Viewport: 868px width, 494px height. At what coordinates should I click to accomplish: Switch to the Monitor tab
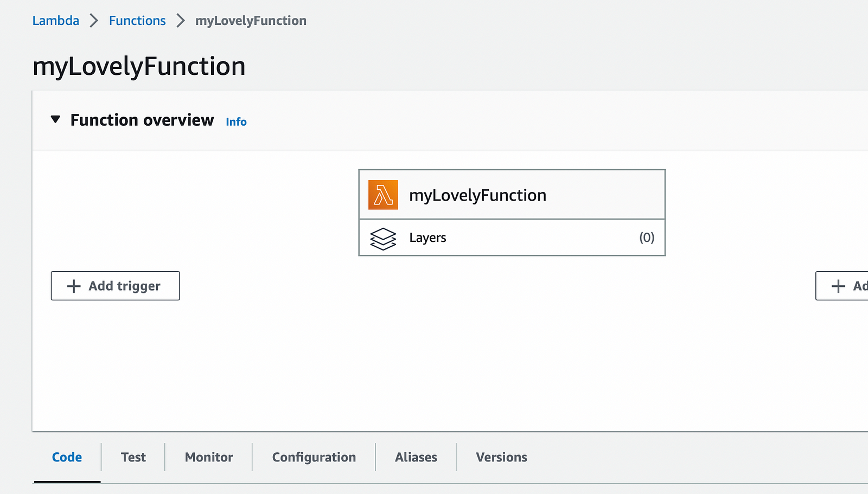[209, 457]
